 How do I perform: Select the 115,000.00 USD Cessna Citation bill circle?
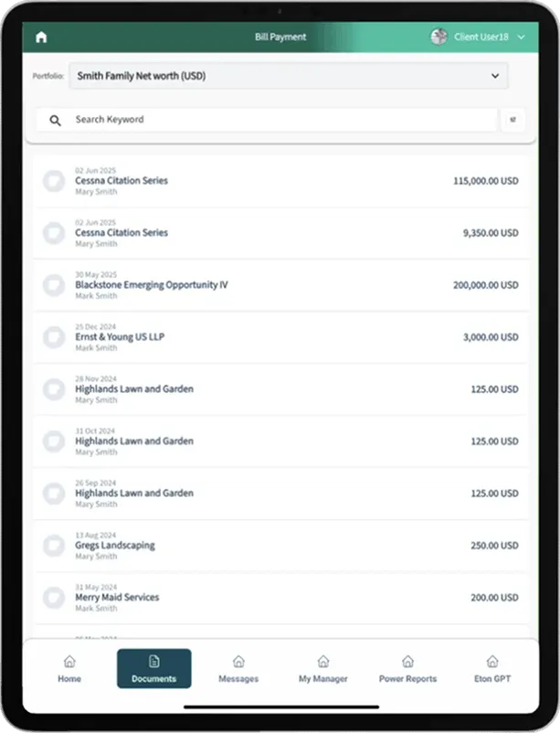(54, 181)
